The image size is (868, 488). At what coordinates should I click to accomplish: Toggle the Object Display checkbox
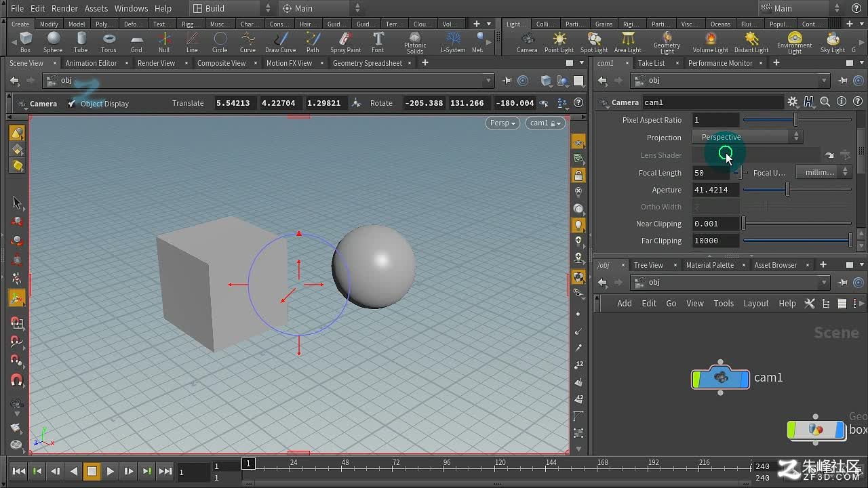coord(72,104)
